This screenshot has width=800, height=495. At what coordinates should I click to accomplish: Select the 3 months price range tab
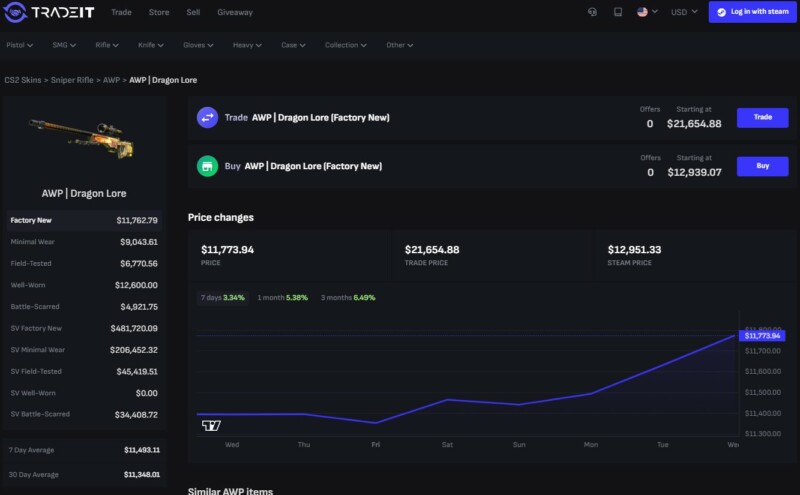348,298
